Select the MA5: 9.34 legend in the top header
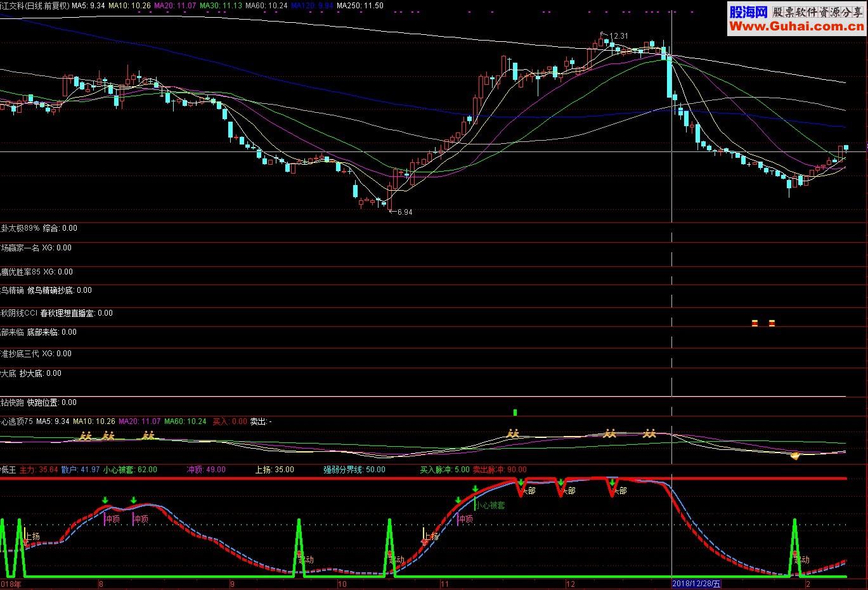Image resolution: width=868 pixels, height=590 pixels. [88, 5]
